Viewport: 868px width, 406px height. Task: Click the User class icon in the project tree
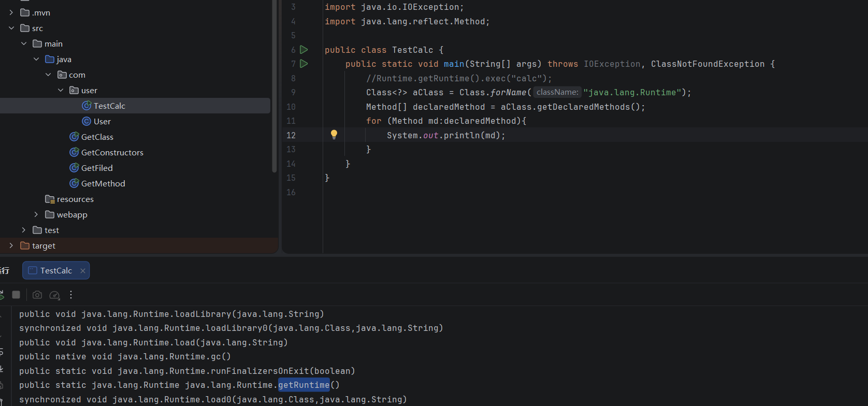86,121
